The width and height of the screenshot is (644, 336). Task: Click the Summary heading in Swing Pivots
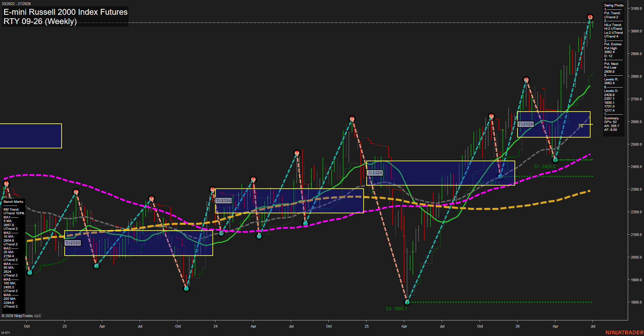coord(611,118)
